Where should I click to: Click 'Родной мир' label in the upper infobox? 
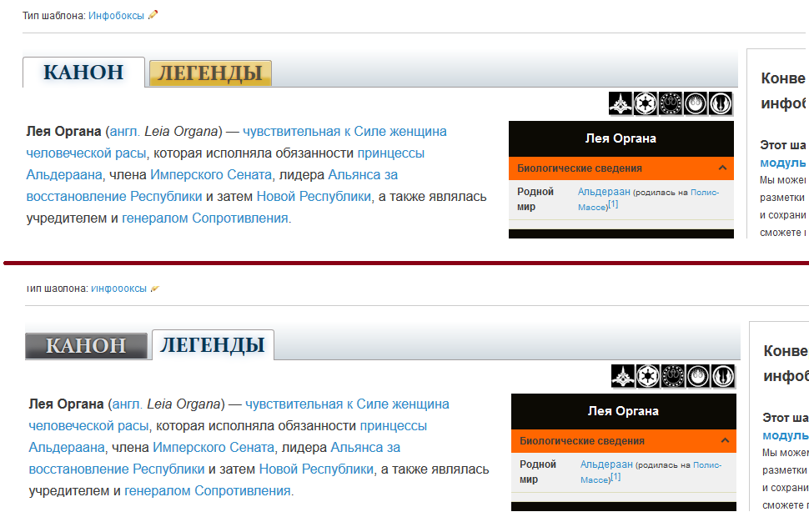pyautogui.click(x=535, y=199)
